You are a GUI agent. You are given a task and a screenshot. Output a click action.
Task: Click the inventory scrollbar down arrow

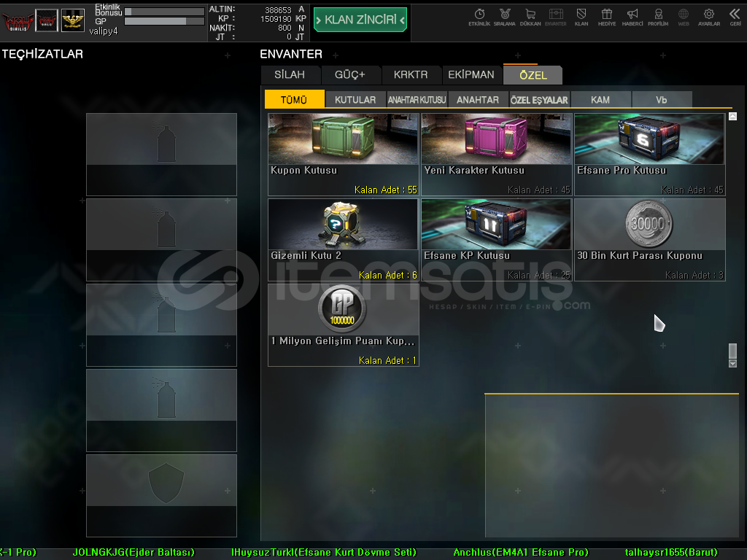point(732,364)
